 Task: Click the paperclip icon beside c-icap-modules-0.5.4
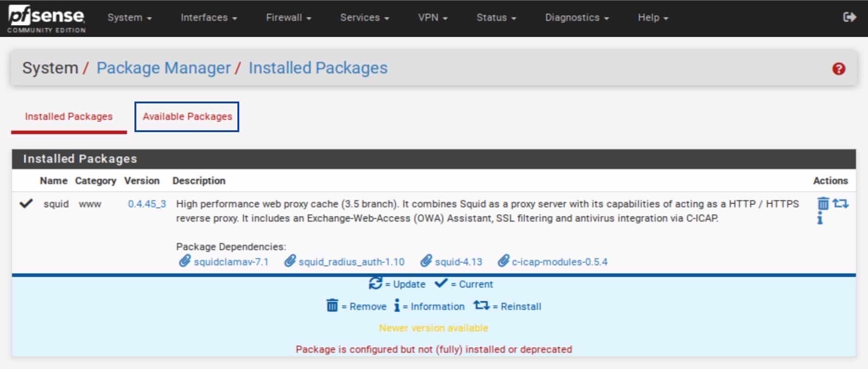click(x=503, y=261)
